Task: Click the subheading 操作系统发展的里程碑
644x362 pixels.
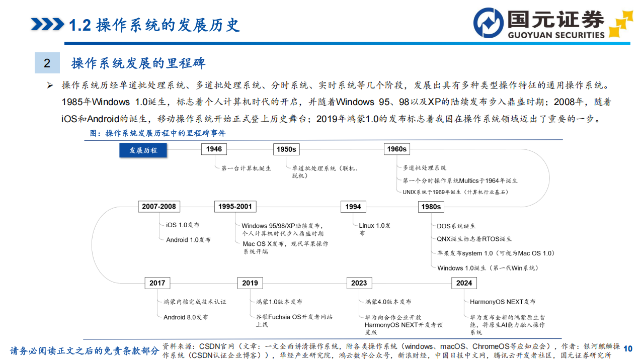Action: coord(138,63)
